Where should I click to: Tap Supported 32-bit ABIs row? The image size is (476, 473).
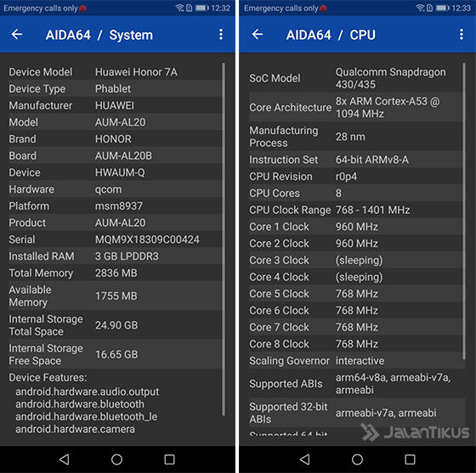[357, 413]
